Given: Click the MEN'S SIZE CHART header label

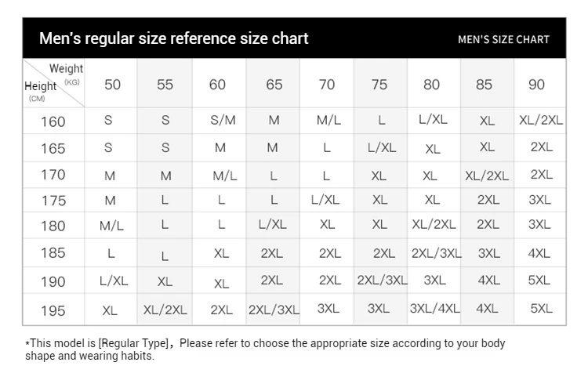Looking at the screenshot, I should coord(503,39).
